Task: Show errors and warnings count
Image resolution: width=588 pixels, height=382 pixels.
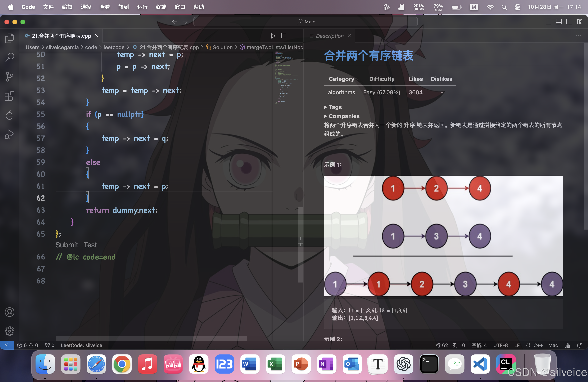Action: point(27,345)
